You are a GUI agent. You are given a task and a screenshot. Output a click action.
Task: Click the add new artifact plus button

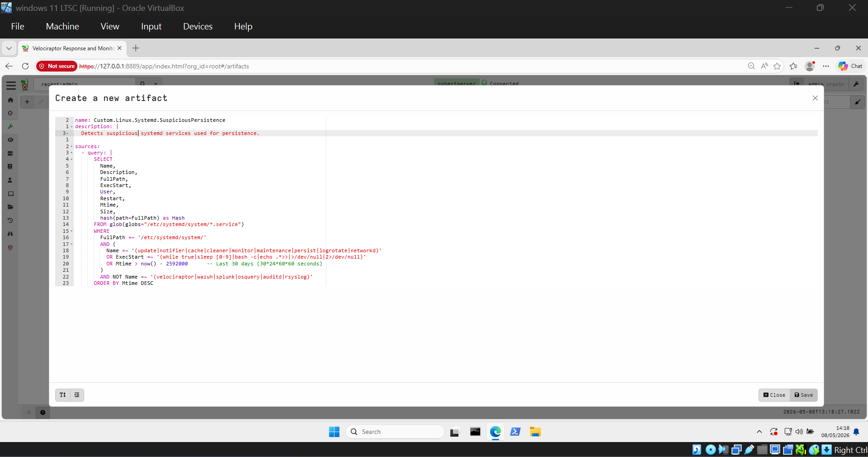click(x=27, y=102)
